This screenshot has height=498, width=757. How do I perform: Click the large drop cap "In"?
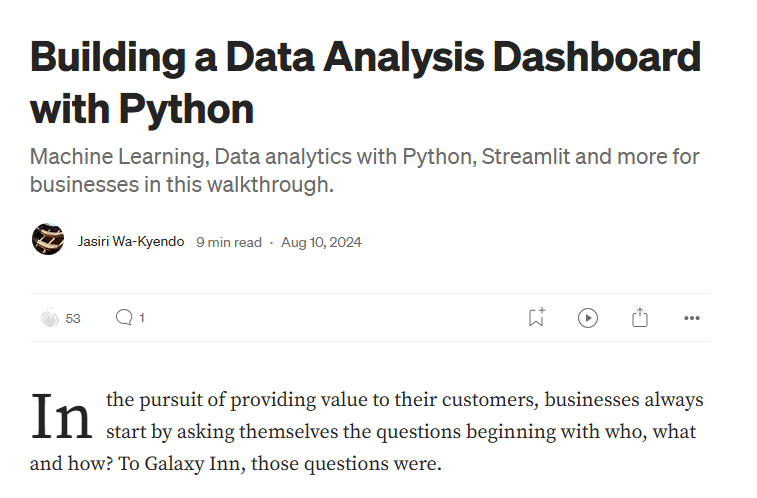coord(64,419)
